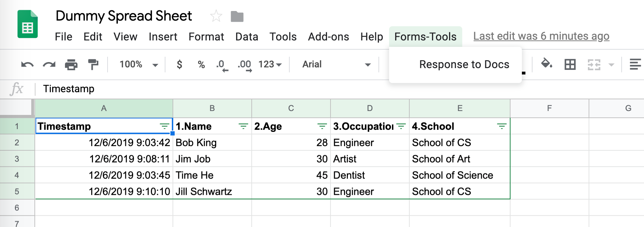644x227 pixels.
Task: Open the Google Sheets home icon
Action: coord(28,24)
